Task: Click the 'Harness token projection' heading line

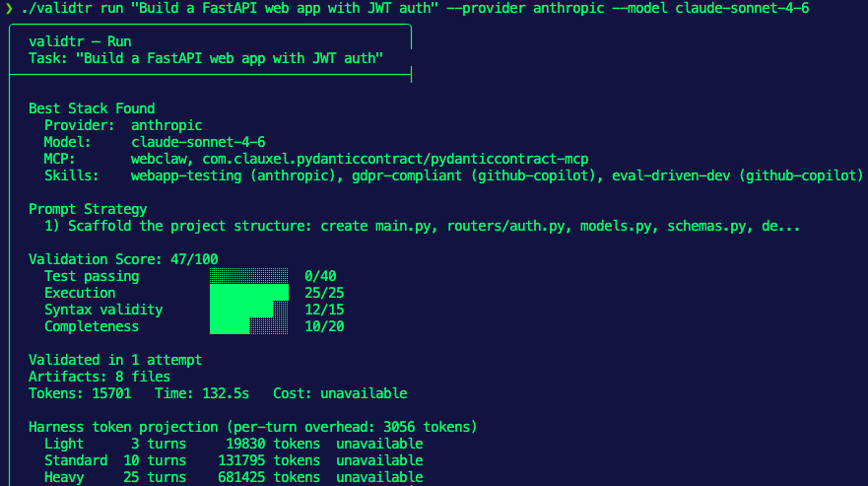Action: pyautogui.click(x=253, y=427)
